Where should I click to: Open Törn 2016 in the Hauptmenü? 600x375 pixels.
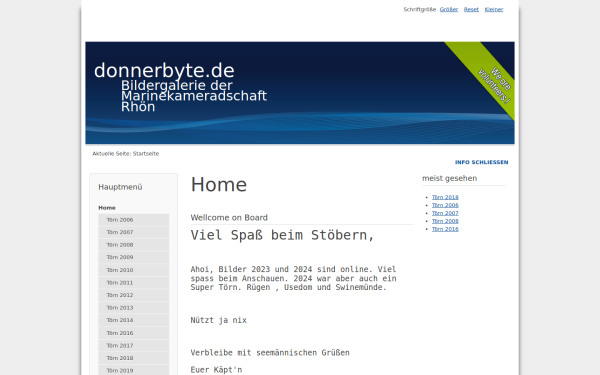point(133,333)
